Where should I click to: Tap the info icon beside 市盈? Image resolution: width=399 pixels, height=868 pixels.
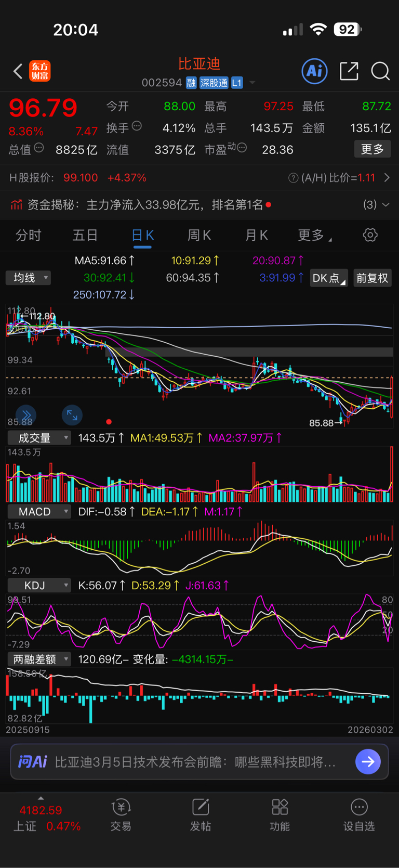pos(242,148)
